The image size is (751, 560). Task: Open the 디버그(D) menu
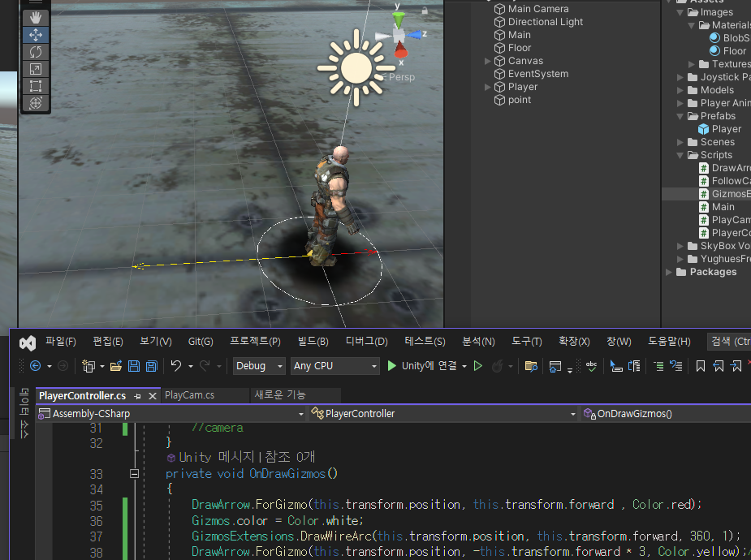pyautogui.click(x=367, y=342)
